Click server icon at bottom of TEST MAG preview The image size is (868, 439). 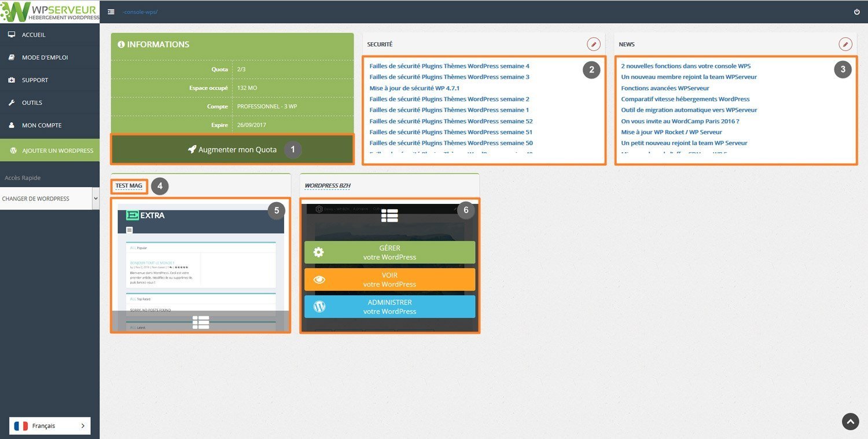tap(201, 322)
